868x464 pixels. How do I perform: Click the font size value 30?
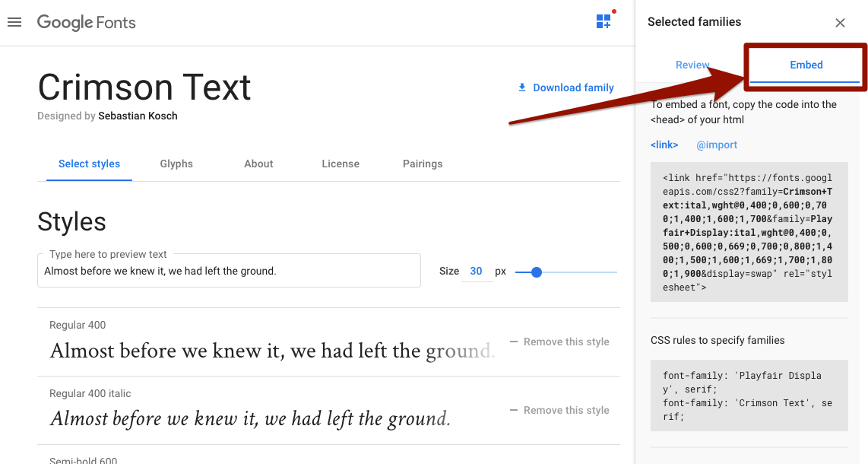(476, 271)
